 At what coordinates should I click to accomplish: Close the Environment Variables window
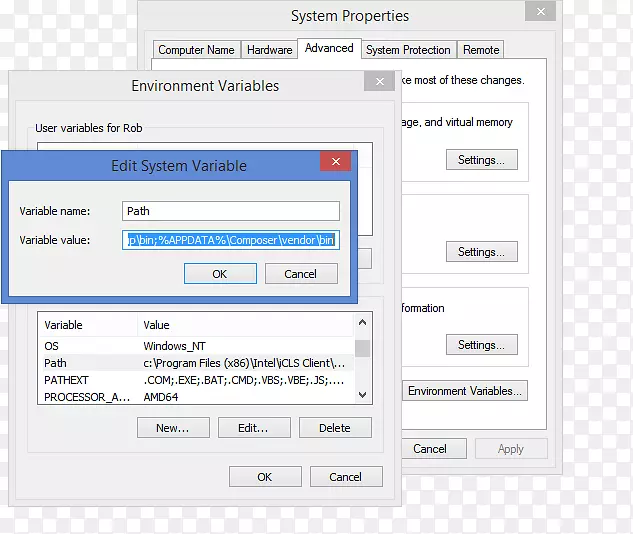381,81
